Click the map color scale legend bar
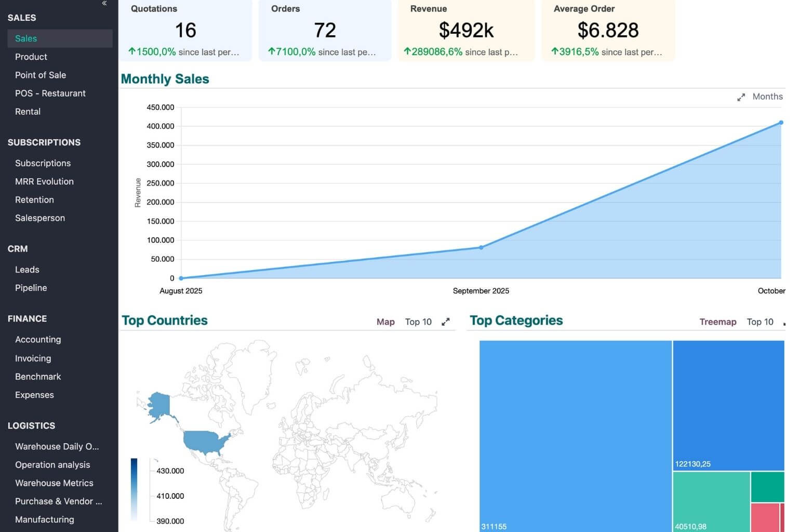This screenshot has width=798, height=532. point(134,488)
